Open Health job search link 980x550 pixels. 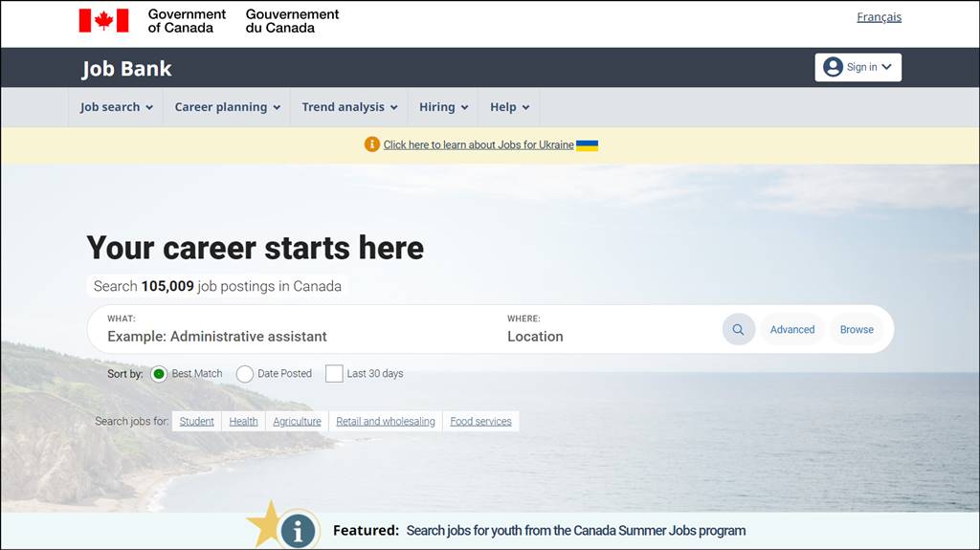(x=243, y=421)
